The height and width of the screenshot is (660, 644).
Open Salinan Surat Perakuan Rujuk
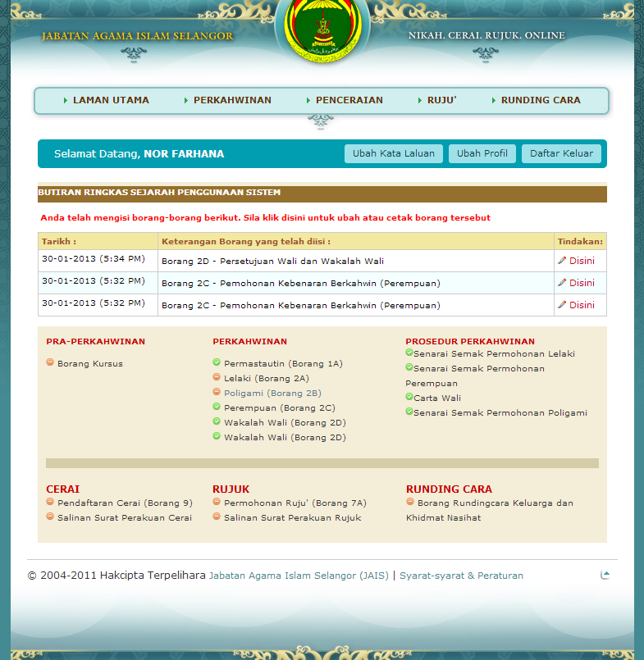293,517
